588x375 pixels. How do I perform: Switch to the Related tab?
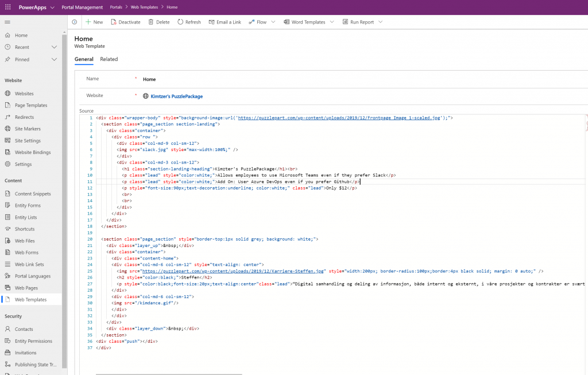109,59
